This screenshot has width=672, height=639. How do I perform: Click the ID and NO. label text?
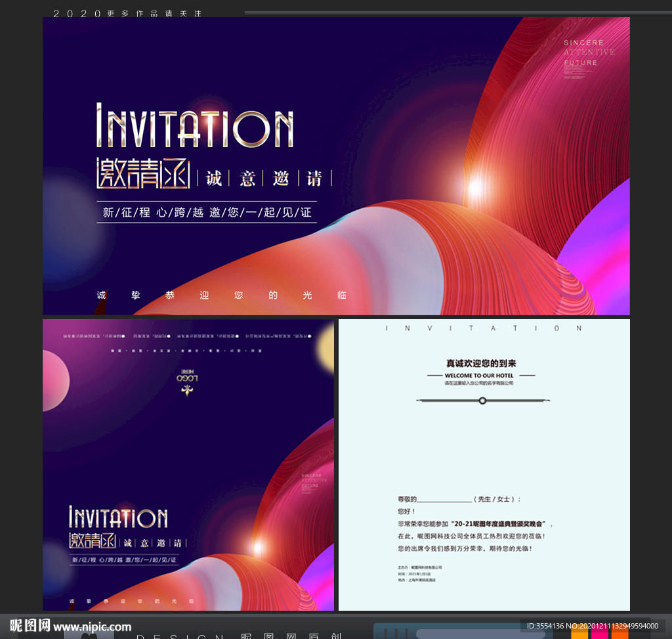point(592,626)
